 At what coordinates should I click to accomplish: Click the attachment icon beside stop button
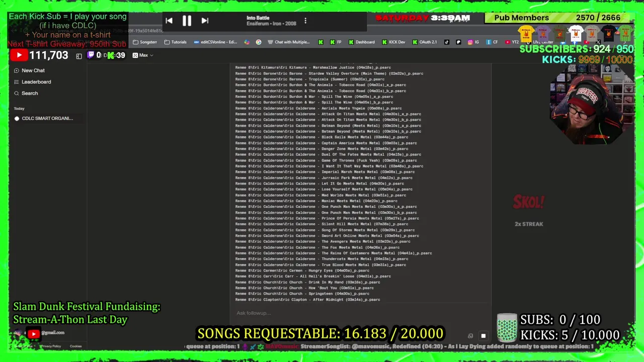(x=470, y=336)
